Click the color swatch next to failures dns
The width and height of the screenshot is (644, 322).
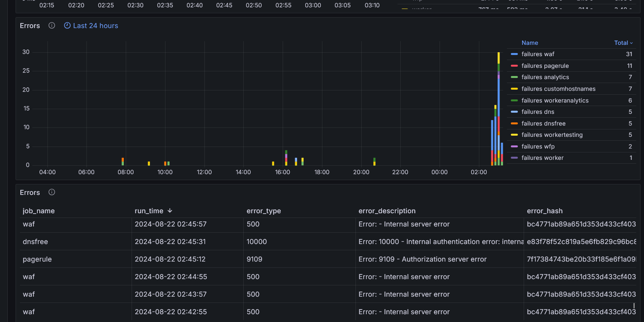(514, 112)
